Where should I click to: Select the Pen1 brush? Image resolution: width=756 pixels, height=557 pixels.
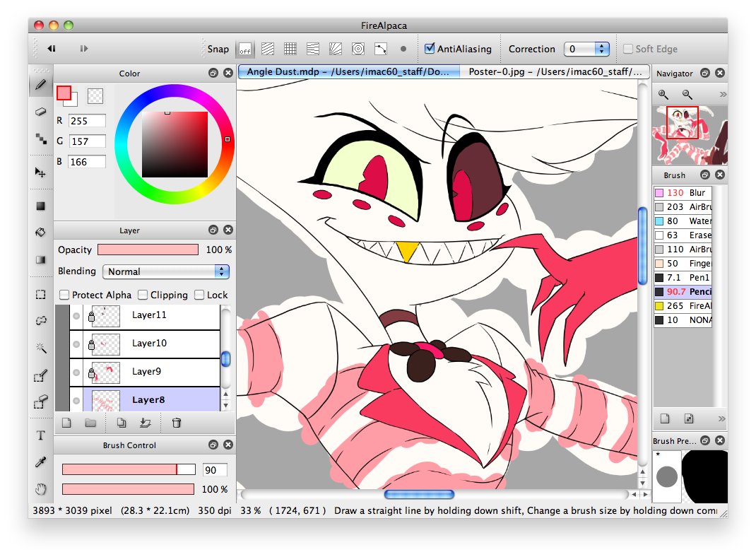[683, 277]
